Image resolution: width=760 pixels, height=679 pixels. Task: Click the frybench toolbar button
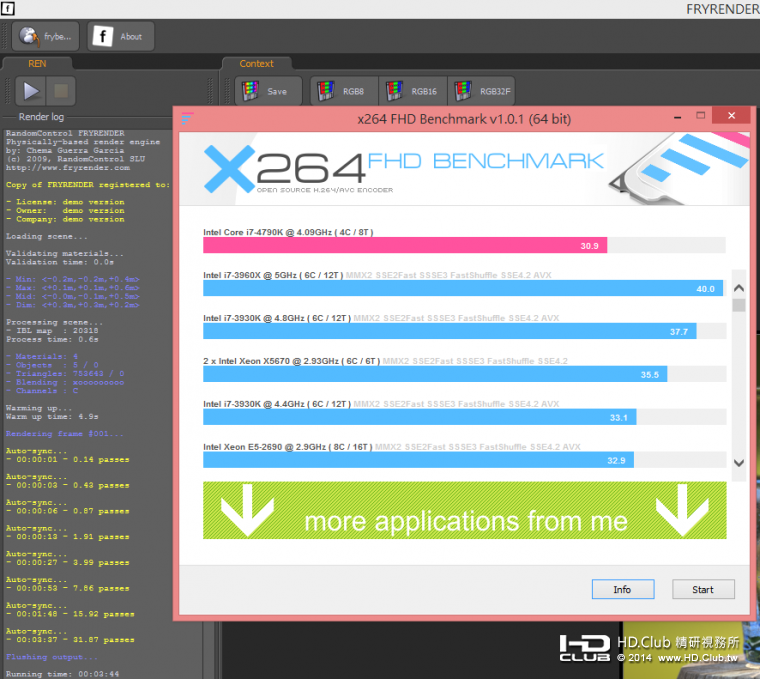[45, 37]
